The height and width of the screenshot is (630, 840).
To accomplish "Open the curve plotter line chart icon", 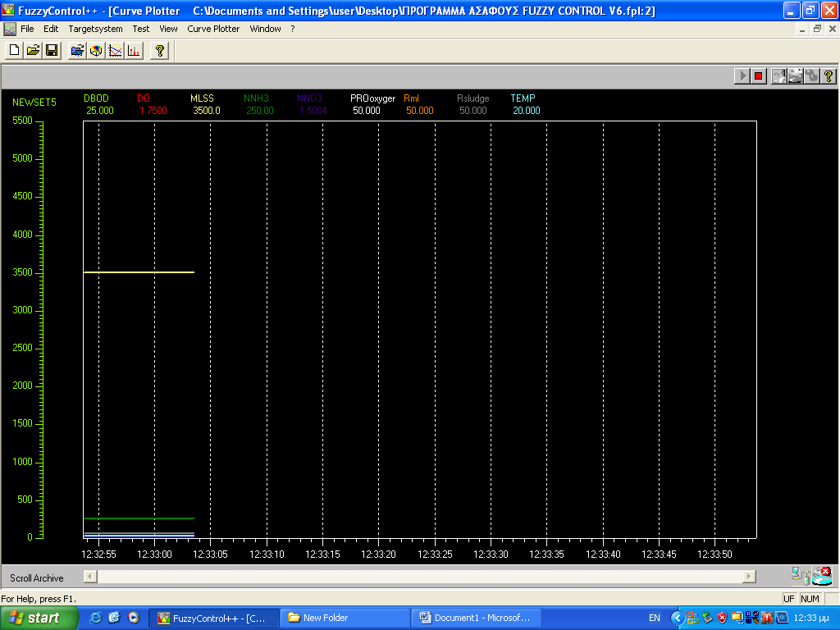I will [x=115, y=50].
